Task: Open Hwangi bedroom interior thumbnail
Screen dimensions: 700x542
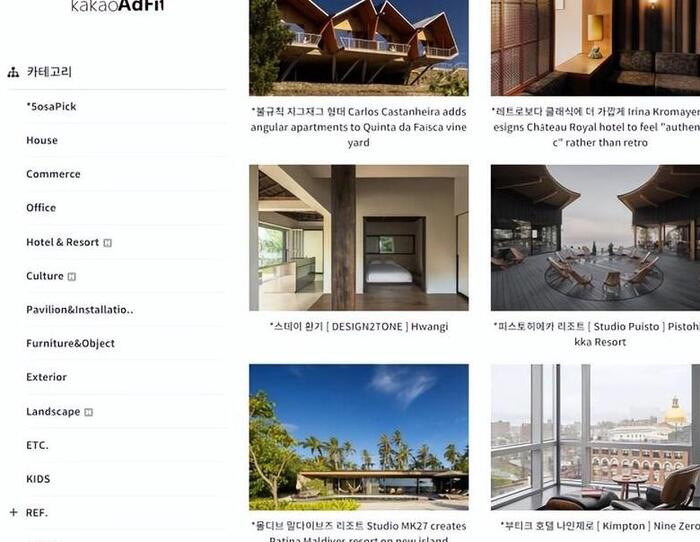Action: point(358,238)
